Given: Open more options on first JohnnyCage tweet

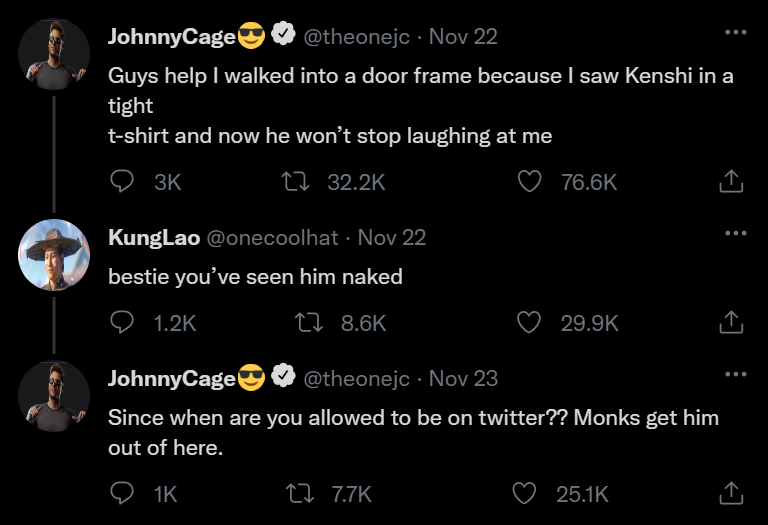Looking at the screenshot, I should point(736,33).
